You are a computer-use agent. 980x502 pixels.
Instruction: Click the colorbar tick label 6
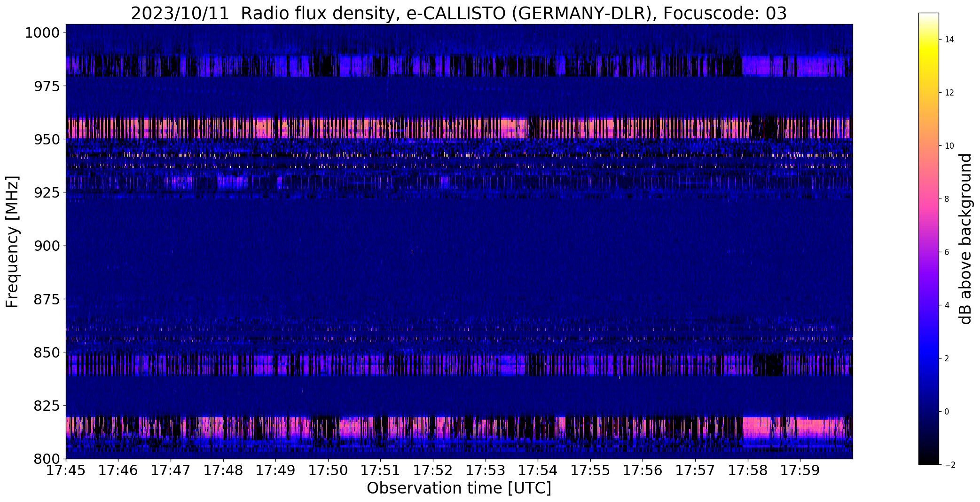pos(947,252)
